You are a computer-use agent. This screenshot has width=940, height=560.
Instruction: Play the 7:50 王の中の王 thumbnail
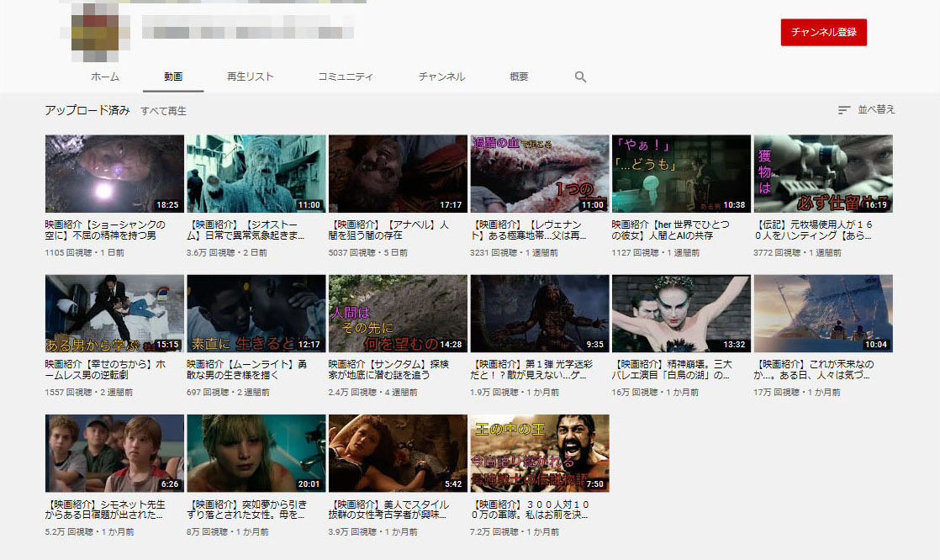539,452
